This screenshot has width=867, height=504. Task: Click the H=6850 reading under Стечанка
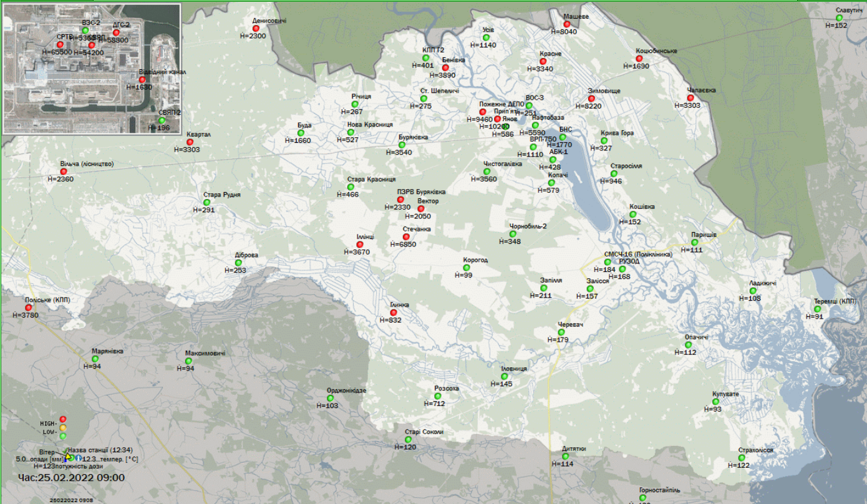(404, 245)
